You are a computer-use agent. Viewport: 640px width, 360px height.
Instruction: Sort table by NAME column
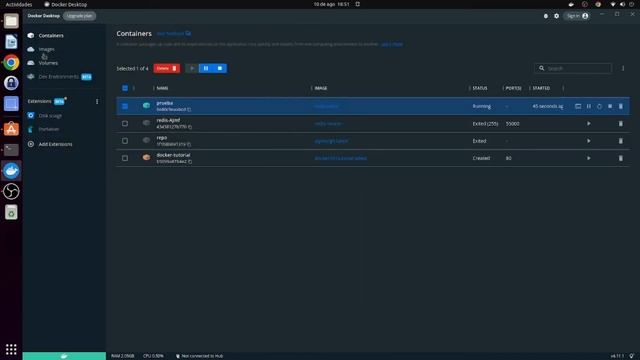pos(162,88)
